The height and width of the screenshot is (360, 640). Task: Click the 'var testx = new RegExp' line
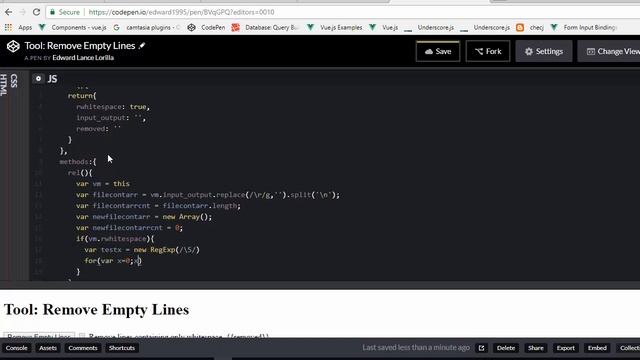142,250
